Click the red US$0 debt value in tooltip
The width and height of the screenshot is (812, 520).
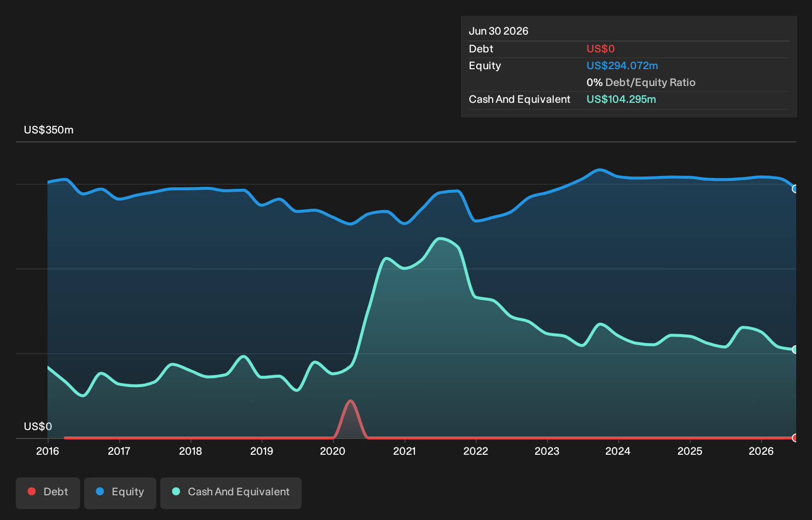tap(600, 49)
